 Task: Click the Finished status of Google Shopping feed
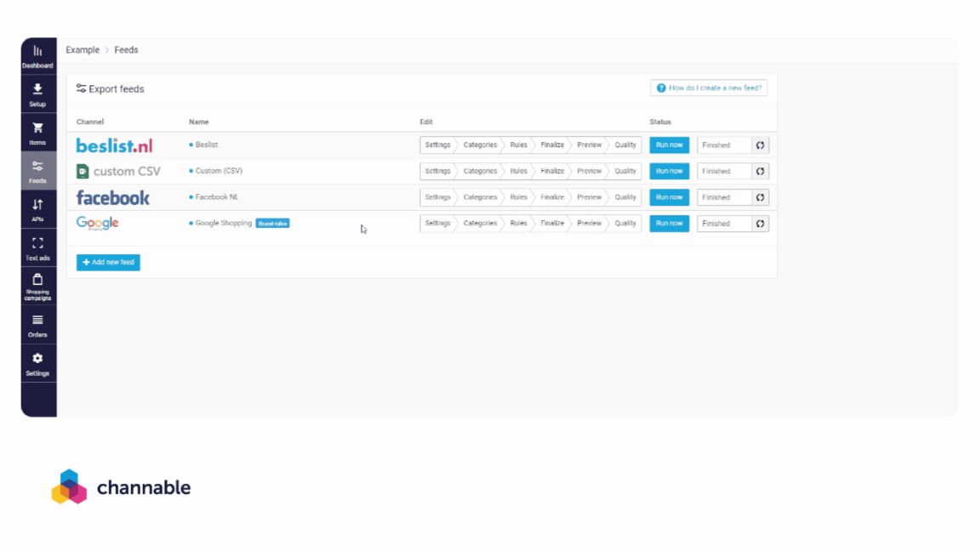724,224
